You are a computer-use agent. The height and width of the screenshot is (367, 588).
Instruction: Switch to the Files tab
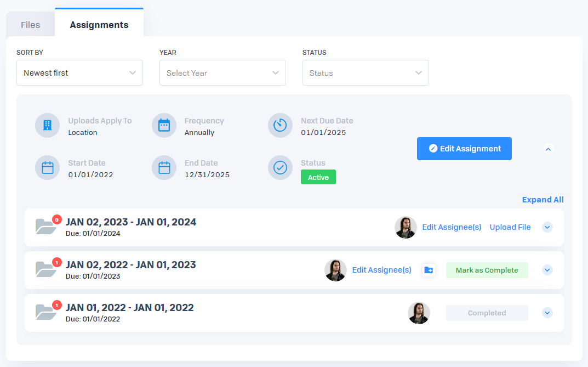(x=30, y=25)
